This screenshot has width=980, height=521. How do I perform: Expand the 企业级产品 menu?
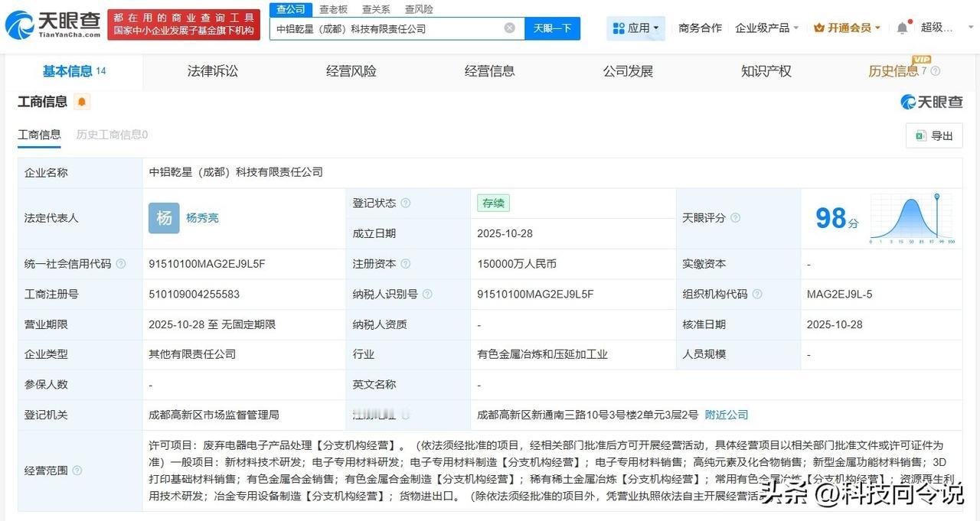(x=767, y=28)
